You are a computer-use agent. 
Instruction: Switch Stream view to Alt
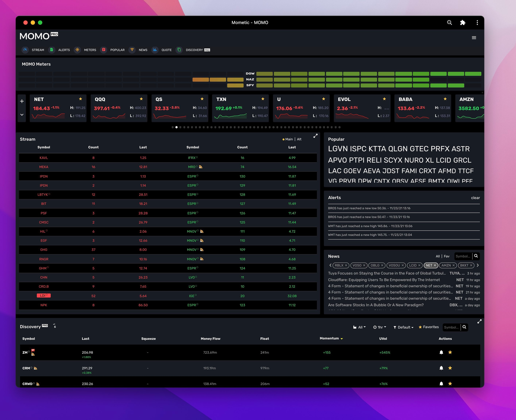click(299, 139)
